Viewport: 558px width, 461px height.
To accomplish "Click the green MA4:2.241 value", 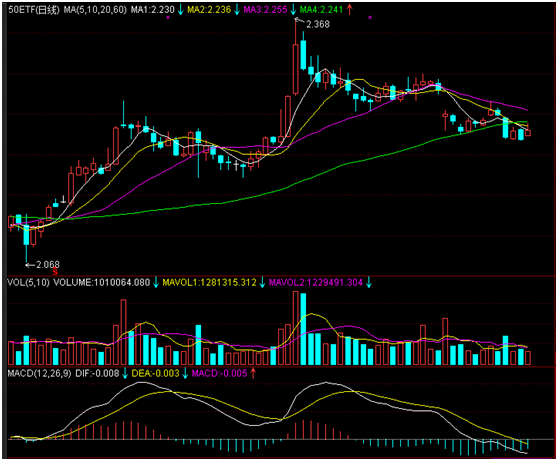I will pyautogui.click(x=321, y=10).
